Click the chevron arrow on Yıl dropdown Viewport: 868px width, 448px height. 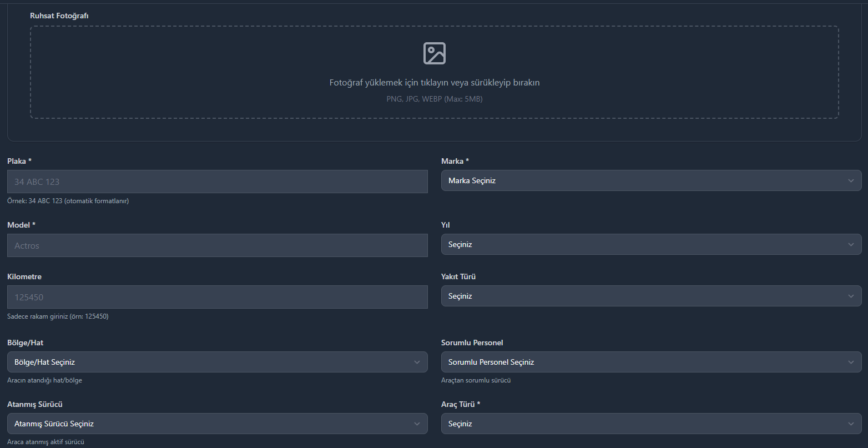pyautogui.click(x=851, y=244)
